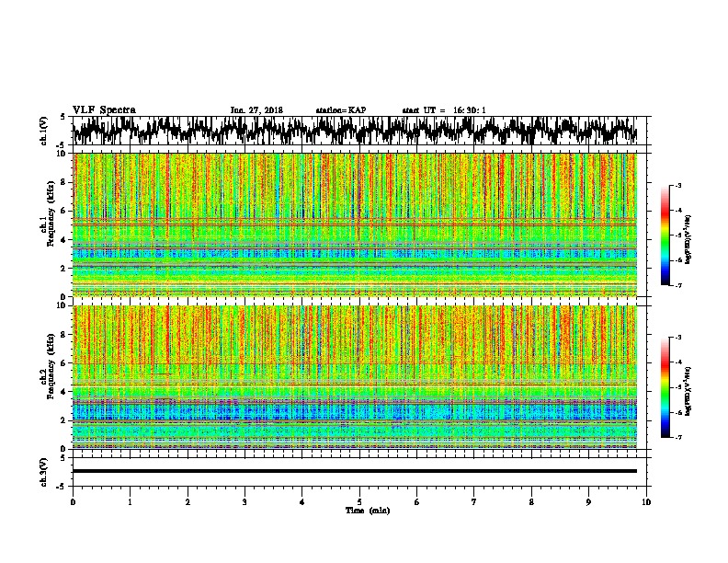Click tick label "1" on the time axis
The image size is (728, 563).
pyautogui.click(x=130, y=502)
